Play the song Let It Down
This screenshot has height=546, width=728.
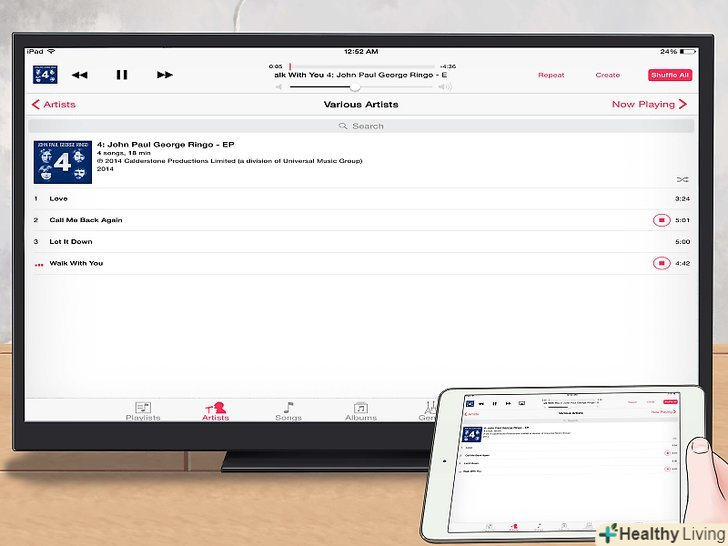coord(361,241)
